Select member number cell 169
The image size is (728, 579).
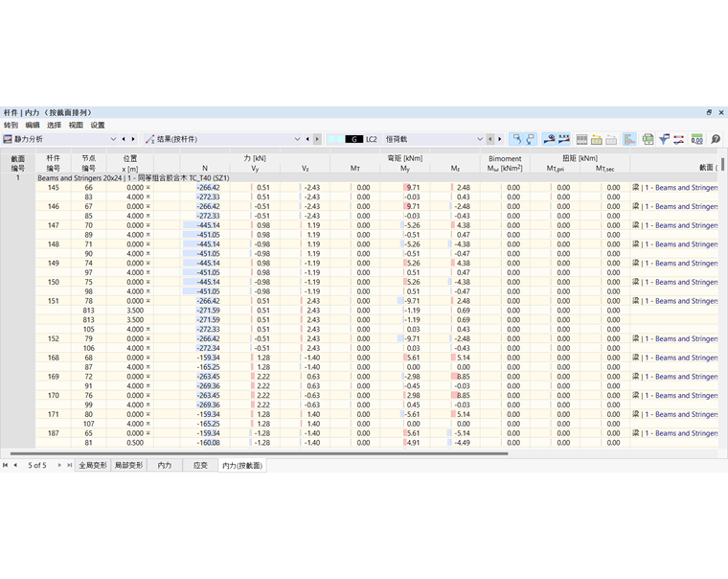point(54,377)
